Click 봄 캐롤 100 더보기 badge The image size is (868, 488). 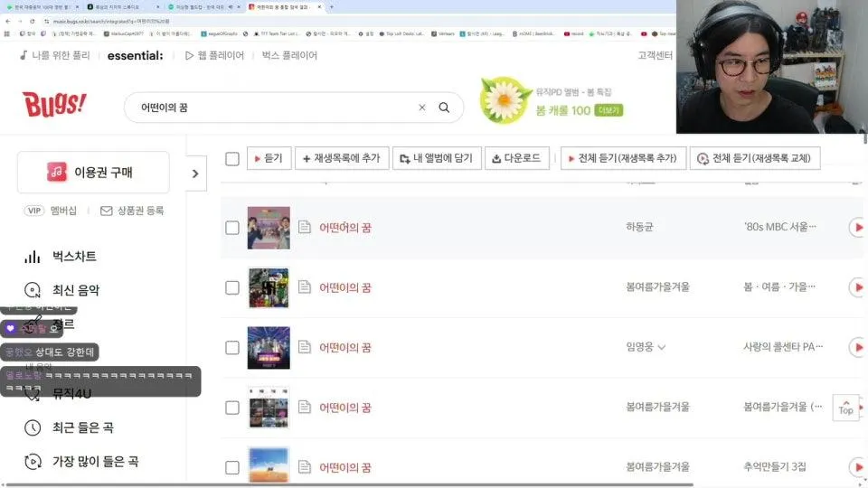pos(609,110)
